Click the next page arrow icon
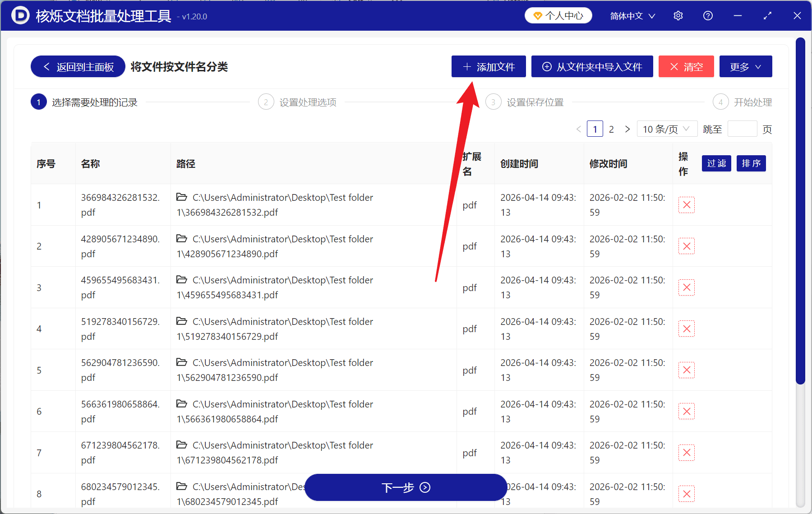The width and height of the screenshot is (812, 514). pyautogui.click(x=627, y=129)
